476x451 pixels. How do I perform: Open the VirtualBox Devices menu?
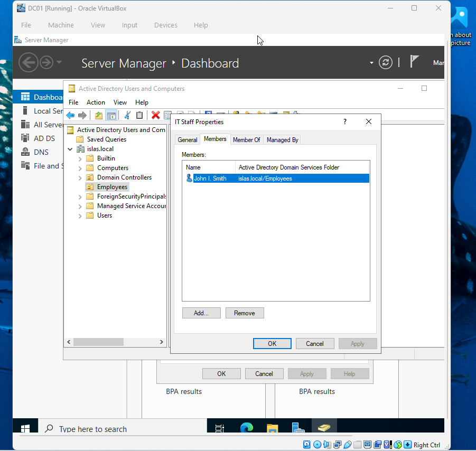pyautogui.click(x=166, y=25)
